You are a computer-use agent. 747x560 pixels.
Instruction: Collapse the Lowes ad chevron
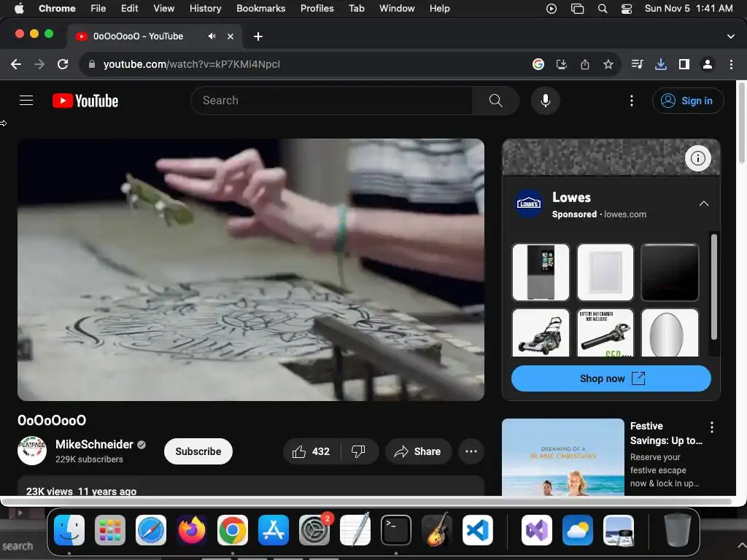[704, 204]
